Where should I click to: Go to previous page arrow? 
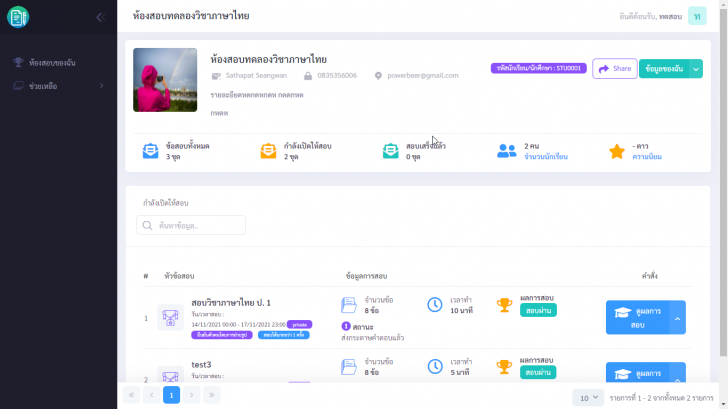(x=151, y=395)
